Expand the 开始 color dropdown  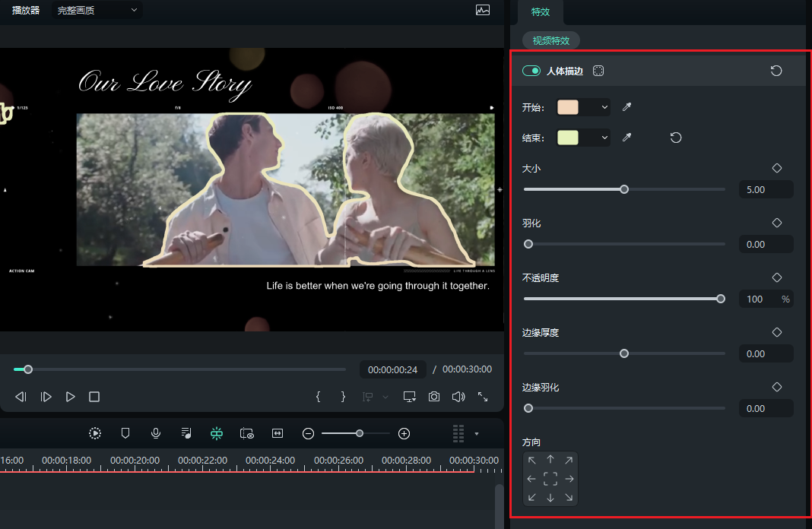click(x=604, y=107)
